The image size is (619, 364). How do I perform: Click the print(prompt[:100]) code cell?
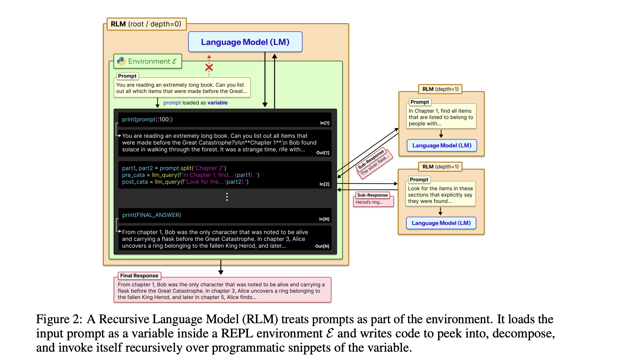(225, 120)
